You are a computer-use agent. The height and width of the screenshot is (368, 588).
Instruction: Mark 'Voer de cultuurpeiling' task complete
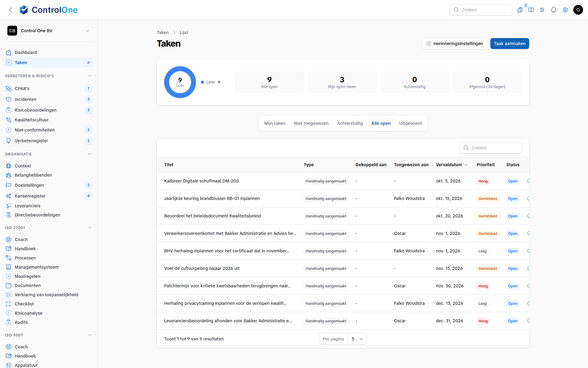528,269
